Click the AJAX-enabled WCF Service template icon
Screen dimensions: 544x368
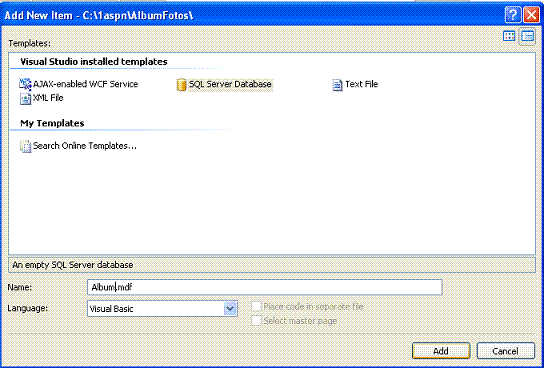pyautogui.click(x=25, y=84)
